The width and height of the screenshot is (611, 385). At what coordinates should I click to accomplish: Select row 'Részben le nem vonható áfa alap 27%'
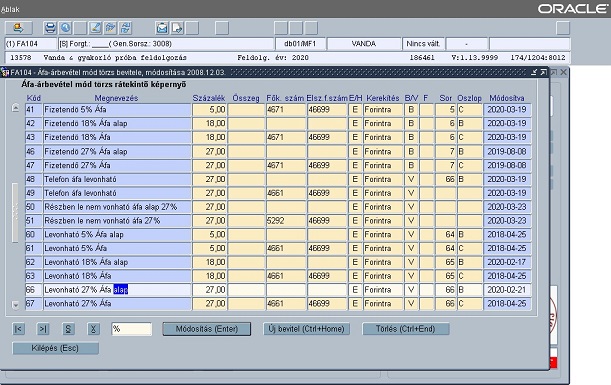coord(278,207)
